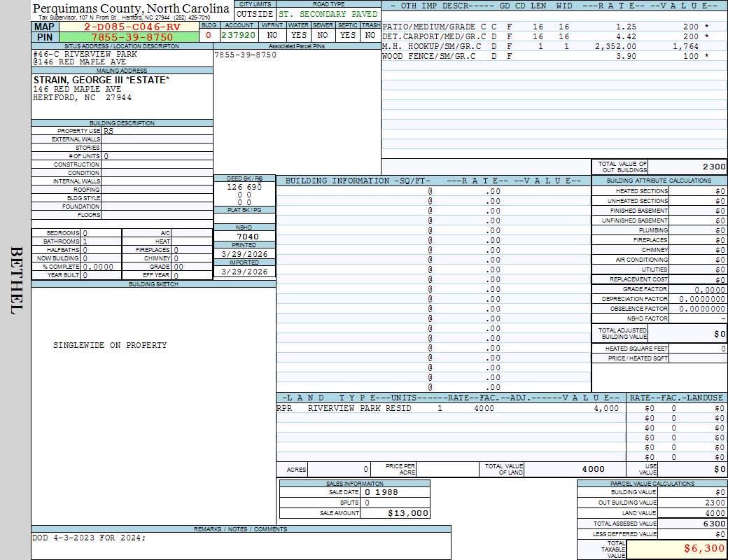Click the green ACCOUNT number 237920
Viewport: 735px width, 560px height.
[239, 35]
